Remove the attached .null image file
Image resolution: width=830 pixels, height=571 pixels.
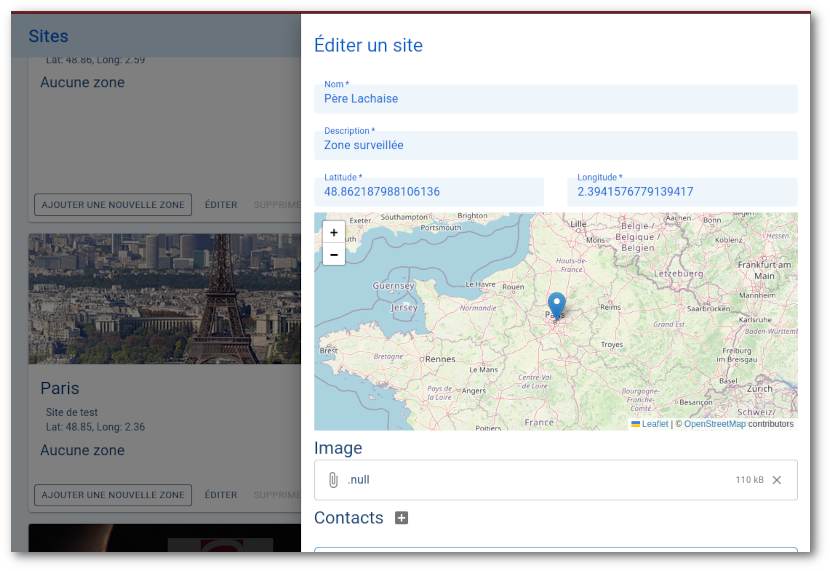pyautogui.click(x=777, y=480)
